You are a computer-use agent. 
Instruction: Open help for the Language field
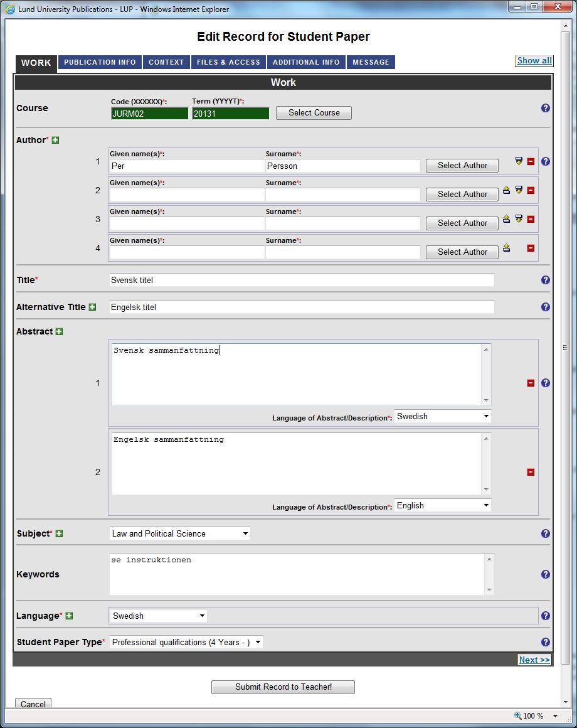pos(546,616)
